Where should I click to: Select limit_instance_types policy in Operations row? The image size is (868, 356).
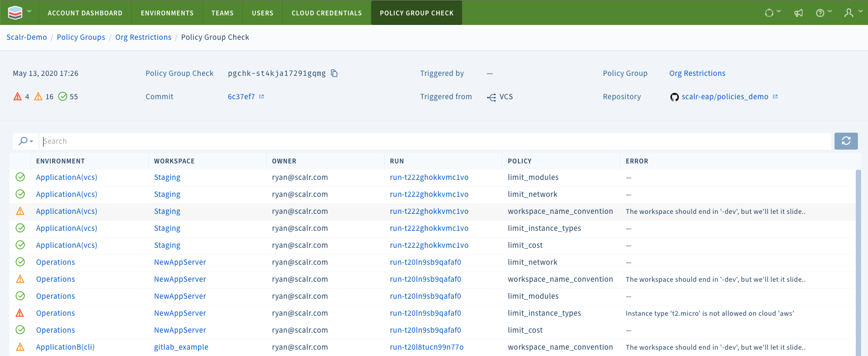point(544,313)
